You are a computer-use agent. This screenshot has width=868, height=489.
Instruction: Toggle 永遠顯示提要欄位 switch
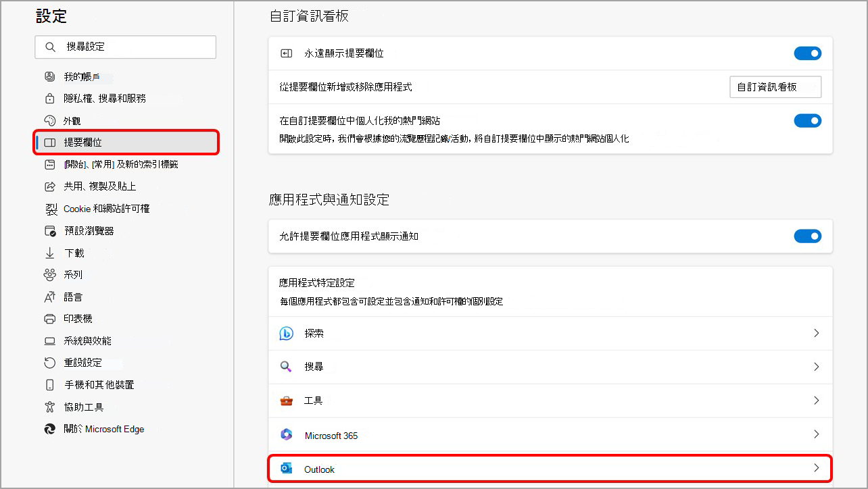coord(808,53)
